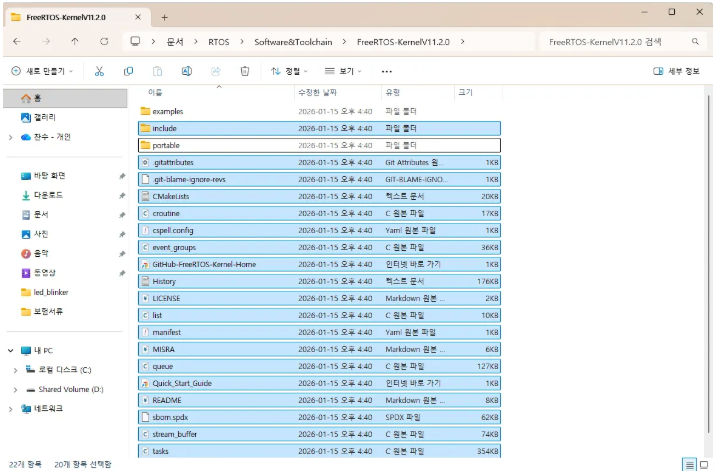
Task: Expand chevron after FreeRTOS-KernelV11.2.0 in address bar
Action: click(463, 41)
